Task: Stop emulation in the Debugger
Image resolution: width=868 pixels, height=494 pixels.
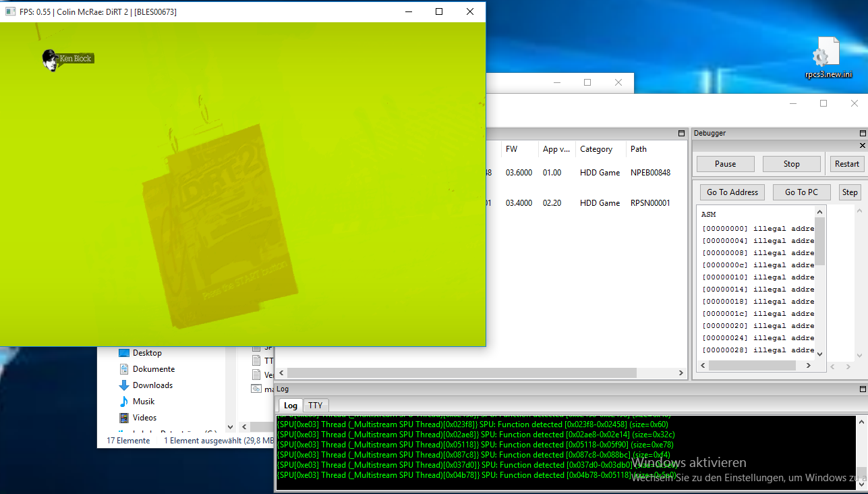Action: [792, 164]
